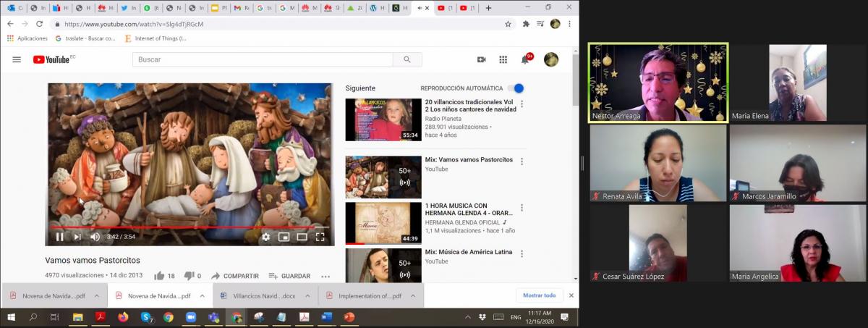Expand menu for Villancicos Navid docx download
This screenshot has height=328, width=868.
(307, 295)
